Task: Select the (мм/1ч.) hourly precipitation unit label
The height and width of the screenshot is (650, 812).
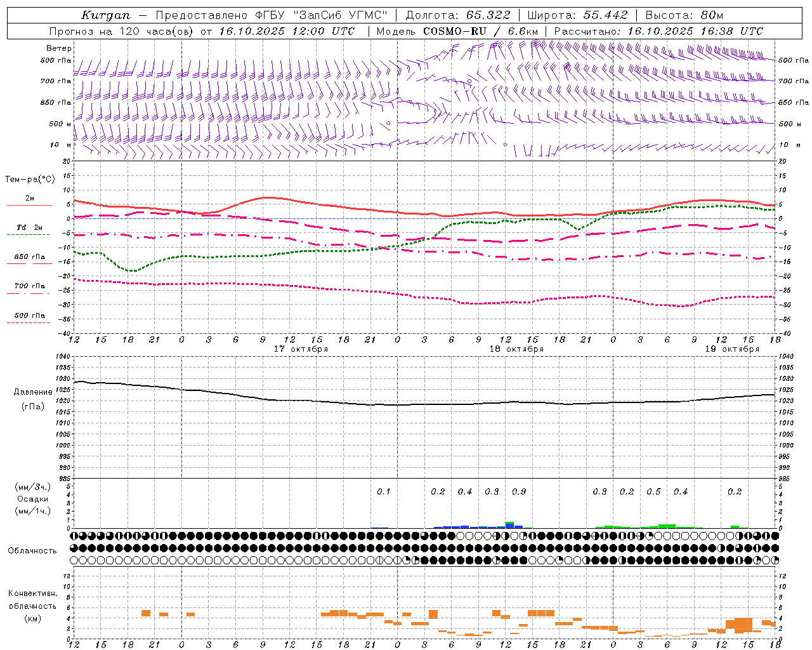Action: pyautogui.click(x=33, y=511)
